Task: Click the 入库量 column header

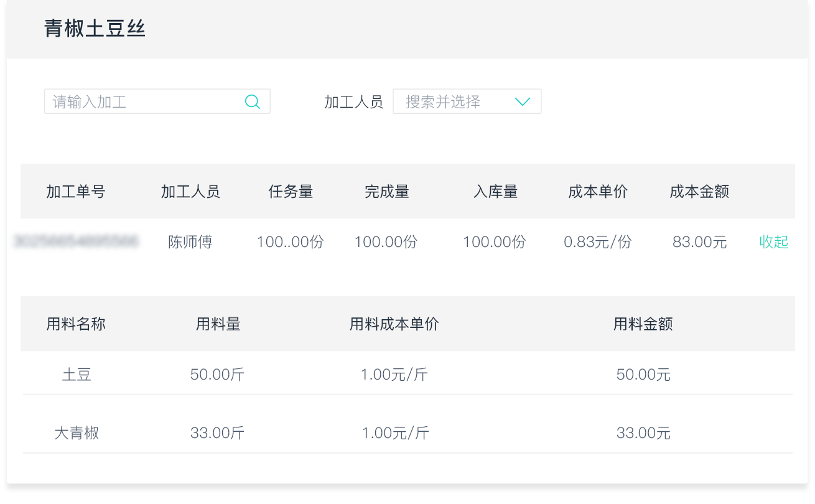Action: click(495, 192)
